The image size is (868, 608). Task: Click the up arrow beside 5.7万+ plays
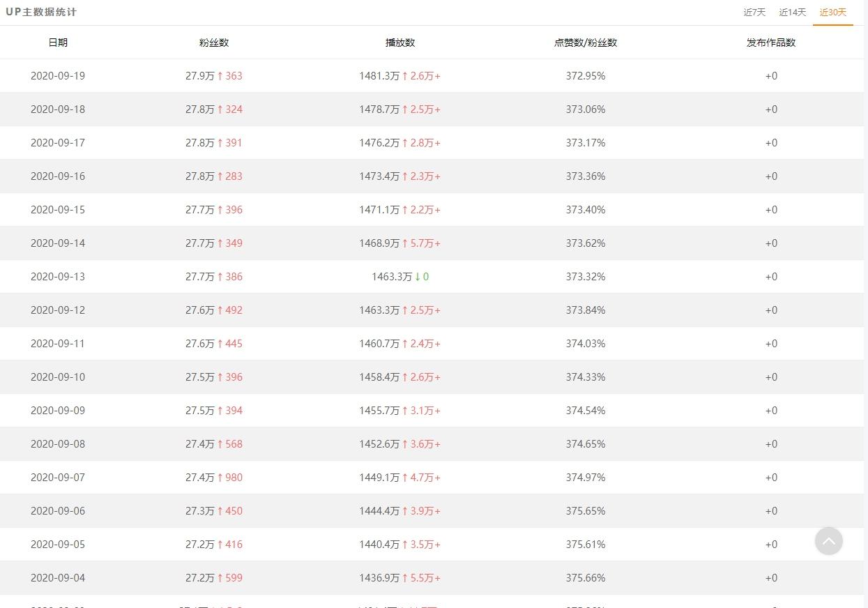405,243
